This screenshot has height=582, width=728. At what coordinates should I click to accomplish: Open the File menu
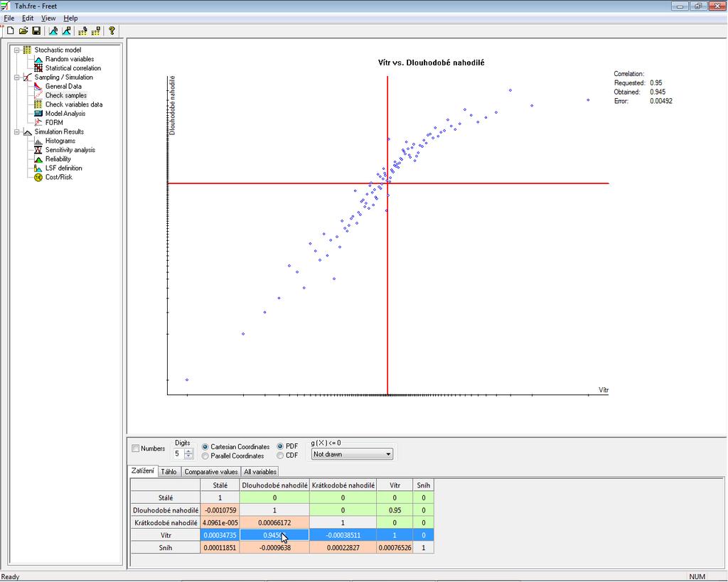tap(9, 18)
